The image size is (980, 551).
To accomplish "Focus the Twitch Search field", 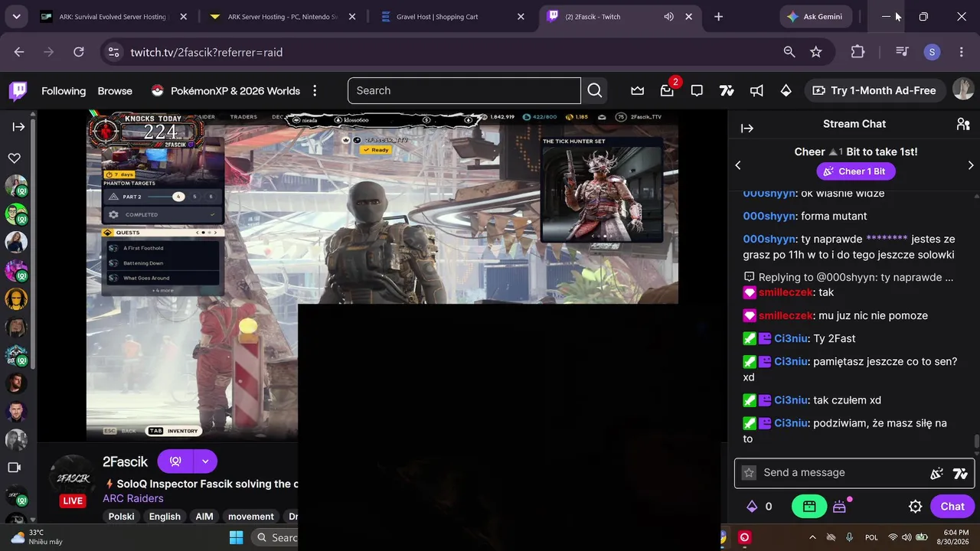I will (464, 90).
